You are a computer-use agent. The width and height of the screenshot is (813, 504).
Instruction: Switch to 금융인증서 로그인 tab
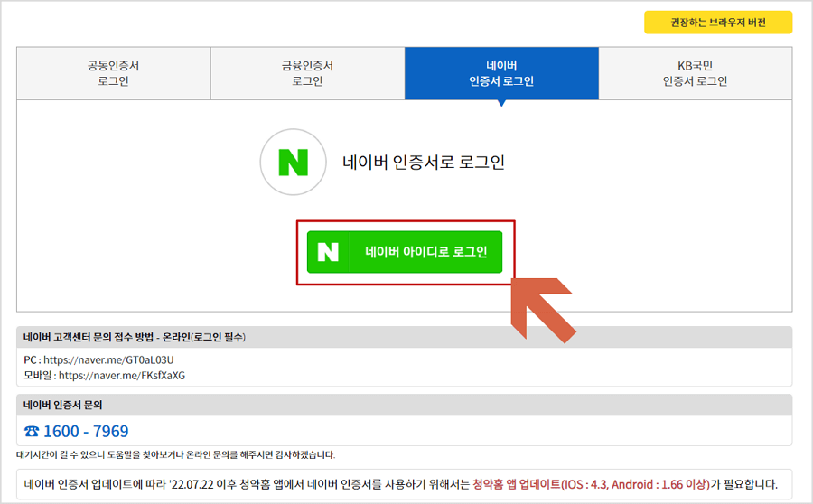pyautogui.click(x=307, y=73)
